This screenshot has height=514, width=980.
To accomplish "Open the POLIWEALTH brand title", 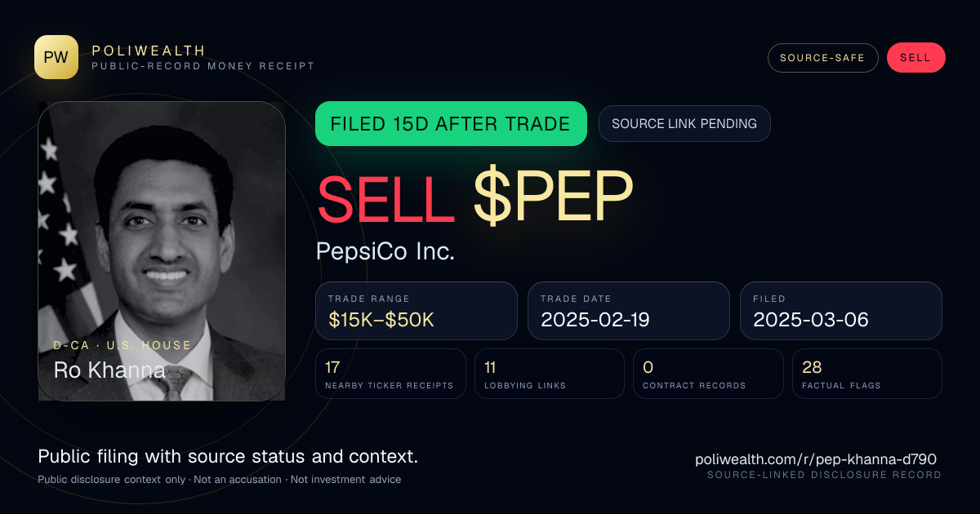I will [149, 51].
